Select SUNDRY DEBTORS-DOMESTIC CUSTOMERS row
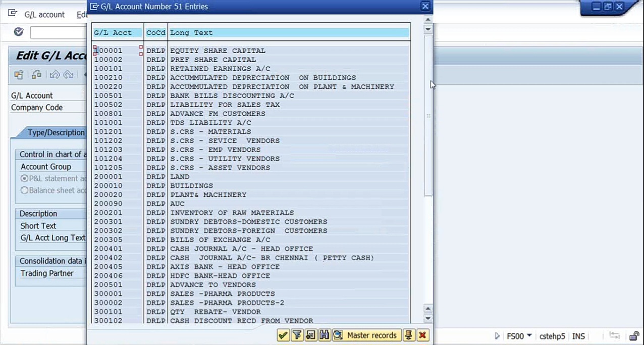 click(x=251, y=222)
